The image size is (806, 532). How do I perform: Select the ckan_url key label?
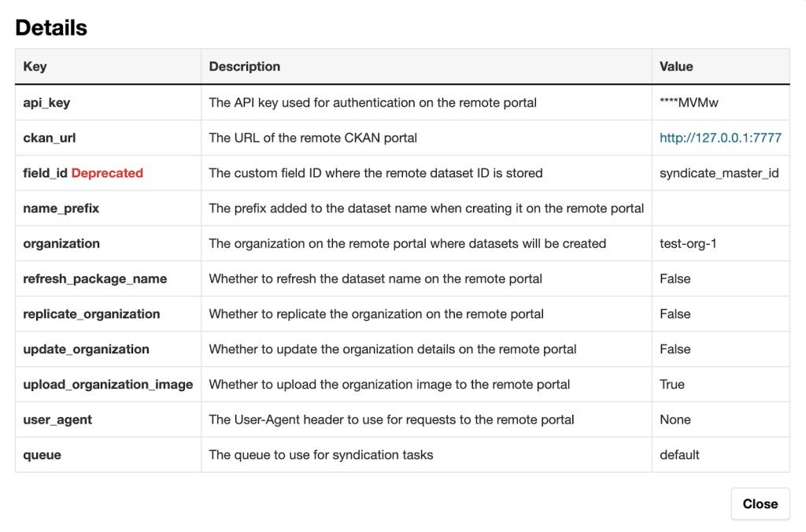click(50, 137)
